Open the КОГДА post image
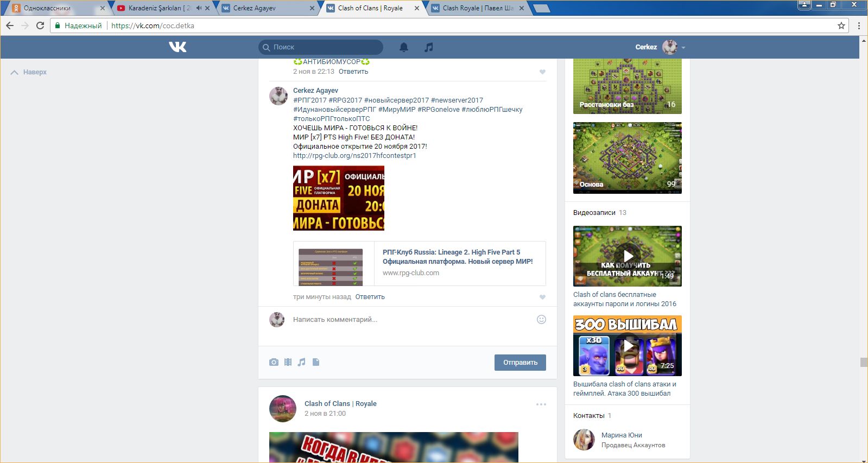Screen dimensions: 868x463 click(x=394, y=448)
